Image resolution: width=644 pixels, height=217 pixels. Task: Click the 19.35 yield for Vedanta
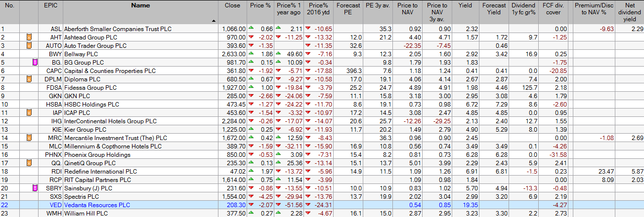pos(470,205)
